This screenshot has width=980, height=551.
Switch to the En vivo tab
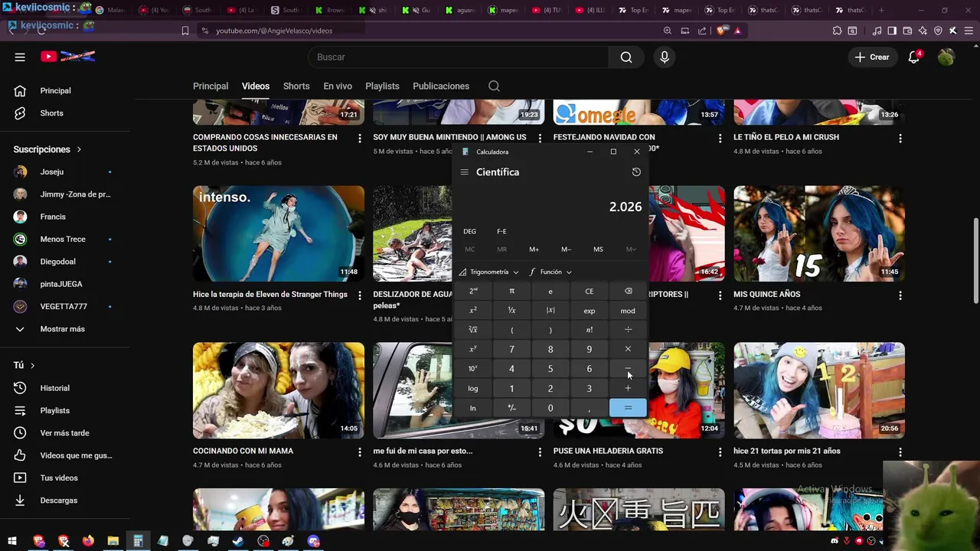point(338,86)
